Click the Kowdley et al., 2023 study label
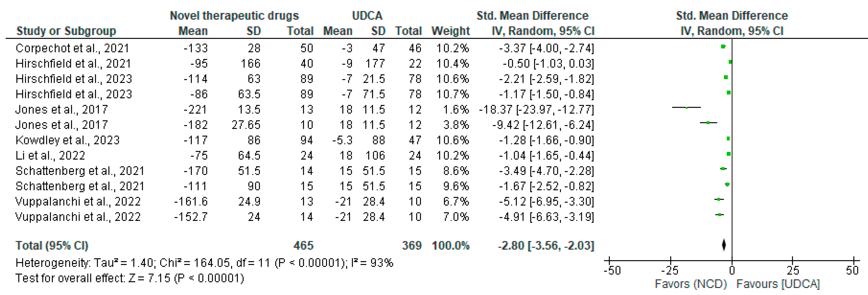The height and width of the screenshot is (295, 868). (x=67, y=140)
